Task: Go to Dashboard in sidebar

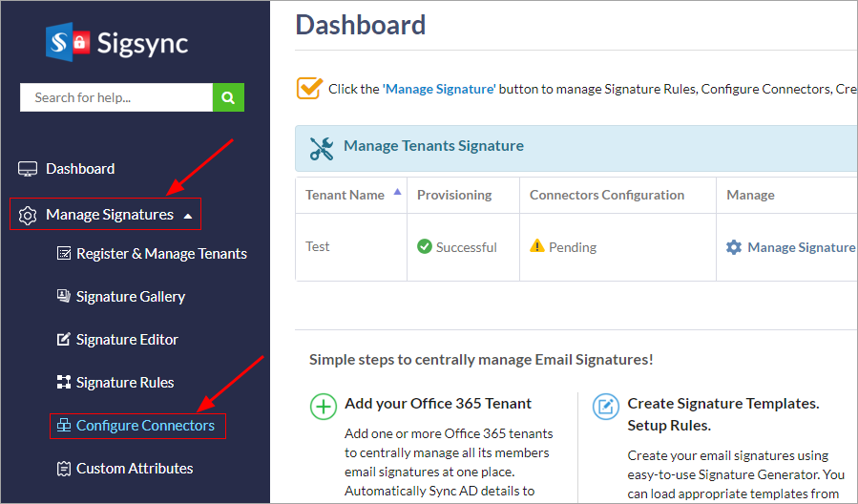Action: coord(80,169)
